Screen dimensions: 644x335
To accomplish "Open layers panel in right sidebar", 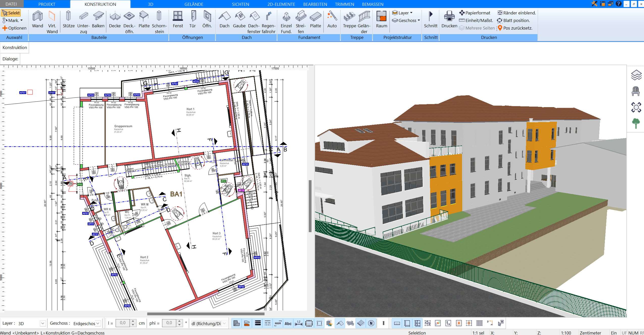I will point(636,75).
